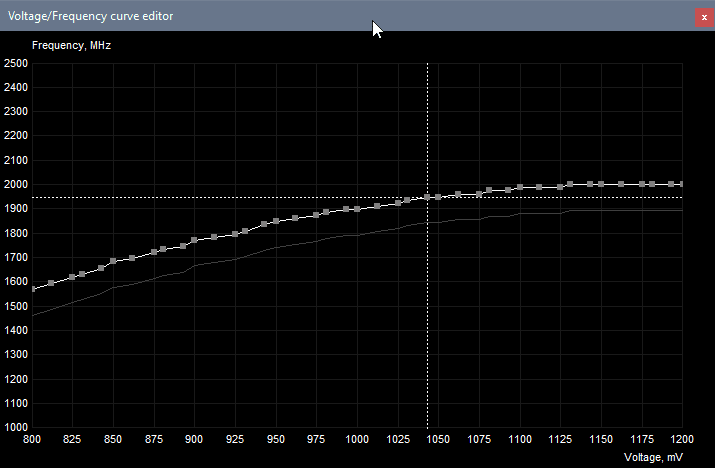Click the 925 voltage axis label
Viewport: 715px width, 468px height.
[x=235, y=439]
